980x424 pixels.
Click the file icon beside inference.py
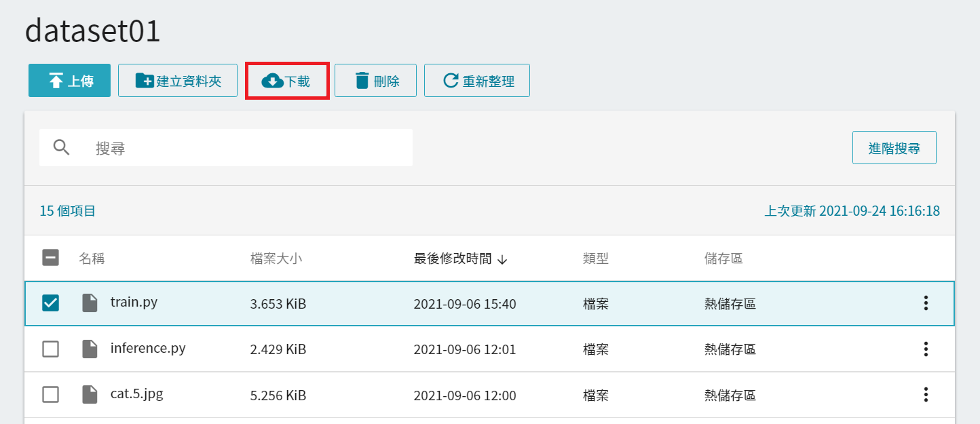click(x=90, y=349)
